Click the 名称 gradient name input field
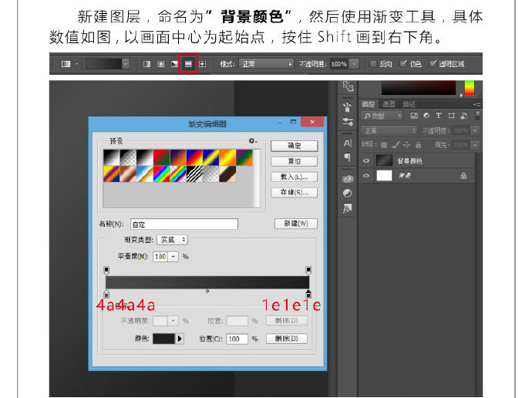The width and height of the screenshot is (532, 398). tap(184, 224)
